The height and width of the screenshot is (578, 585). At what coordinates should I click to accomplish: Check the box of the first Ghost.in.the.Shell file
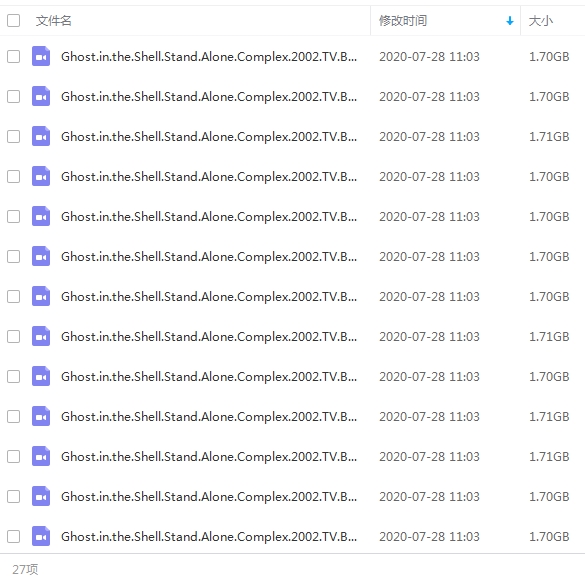coord(13,57)
